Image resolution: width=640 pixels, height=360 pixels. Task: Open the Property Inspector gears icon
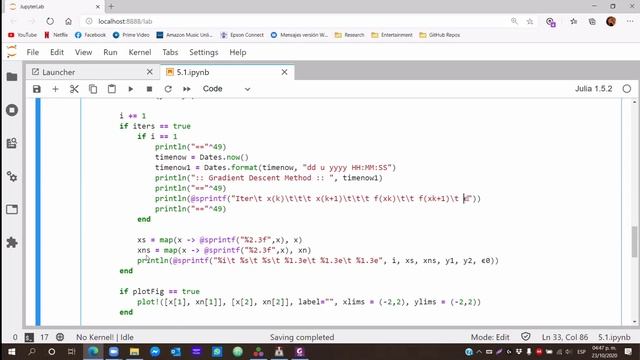click(12, 177)
